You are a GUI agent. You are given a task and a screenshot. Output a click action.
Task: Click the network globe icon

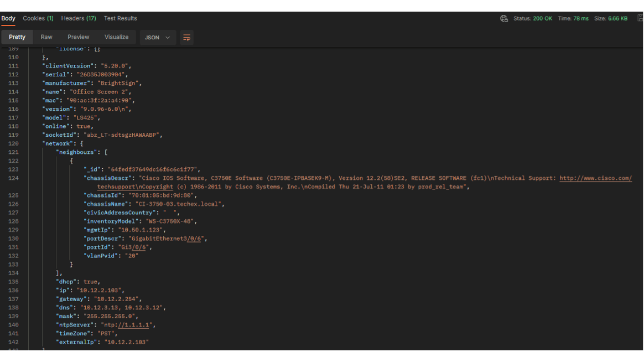[x=504, y=18]
